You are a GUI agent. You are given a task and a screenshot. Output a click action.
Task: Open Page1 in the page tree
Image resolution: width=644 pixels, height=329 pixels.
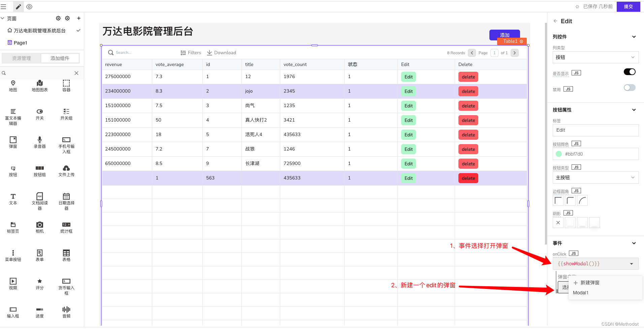(20, 43)
